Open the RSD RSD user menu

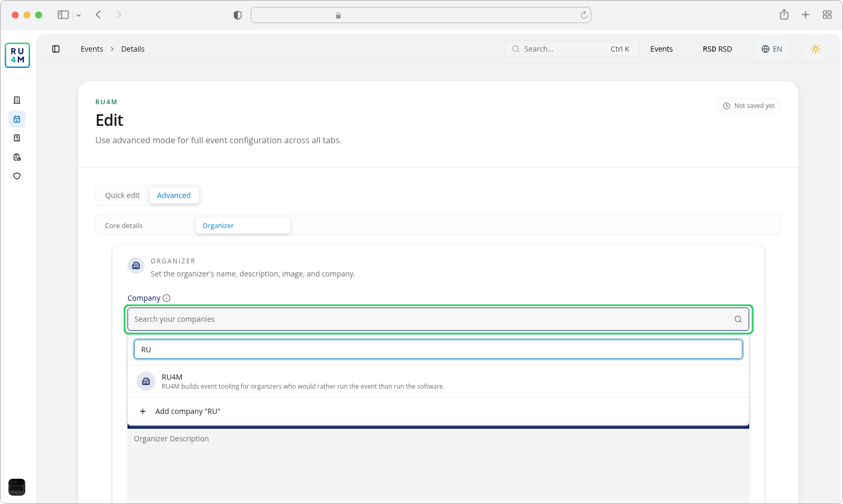click(x=717, y=49)
